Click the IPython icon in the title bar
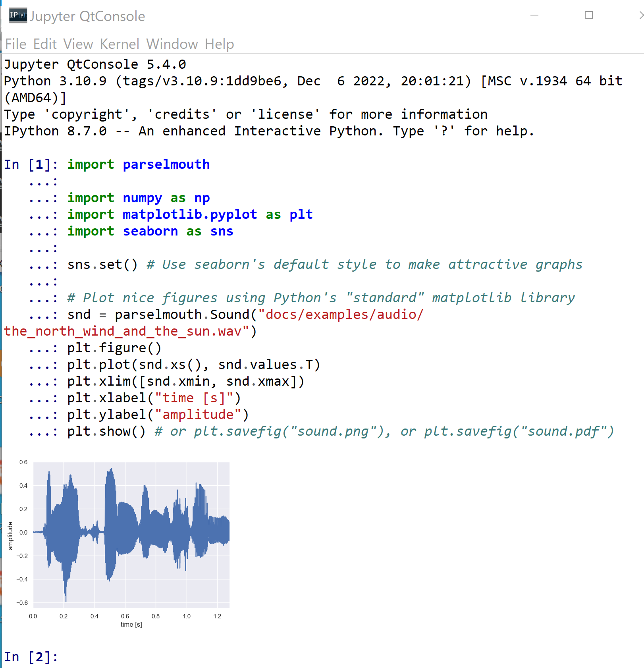 click(x=18, y=15)
